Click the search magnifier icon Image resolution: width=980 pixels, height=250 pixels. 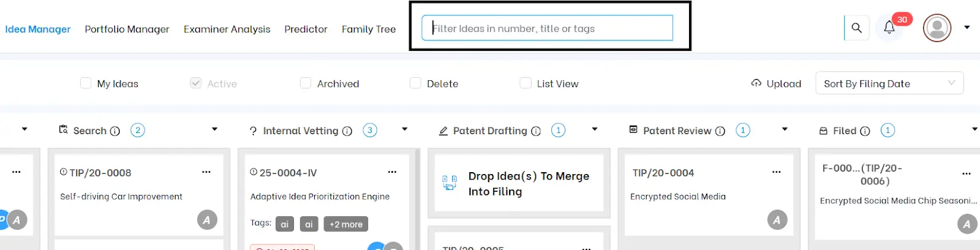pos(856,28)
